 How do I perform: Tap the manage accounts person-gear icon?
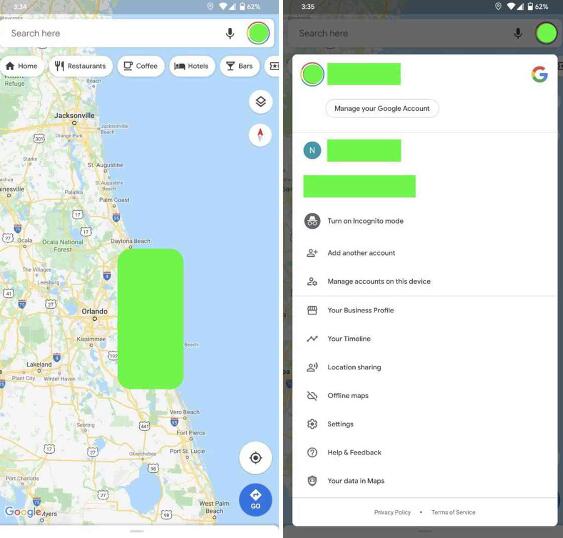[x=312, y=281]
